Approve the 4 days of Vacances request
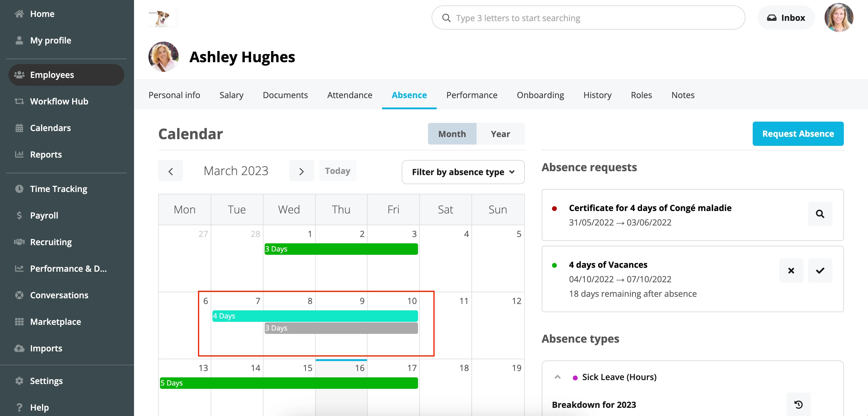868x416 pixels. click(820, 271)
